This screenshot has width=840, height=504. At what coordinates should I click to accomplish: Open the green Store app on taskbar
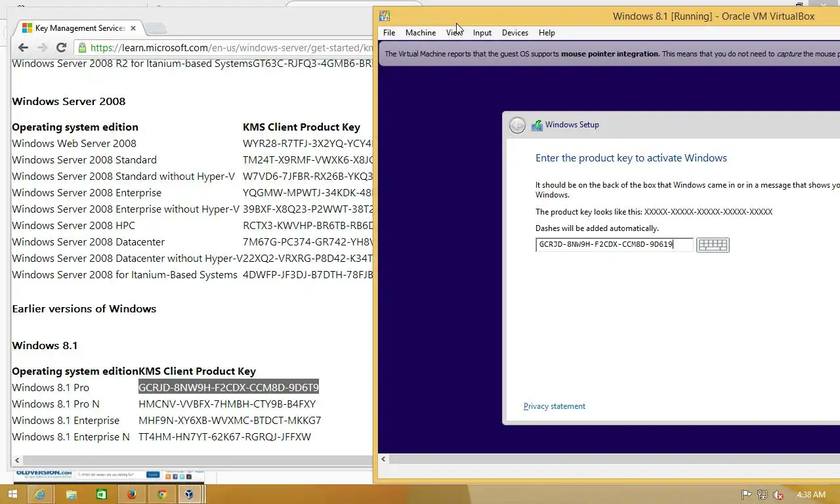pyautogui.click(x=101, y=494)
